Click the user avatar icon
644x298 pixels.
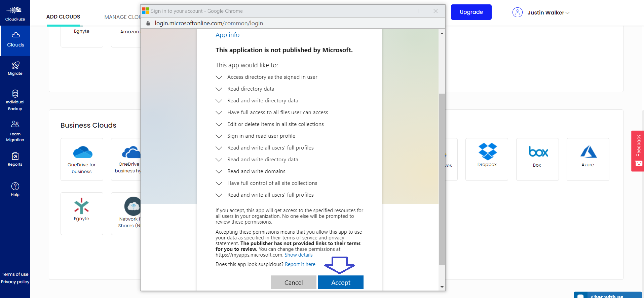click(517, 12)
